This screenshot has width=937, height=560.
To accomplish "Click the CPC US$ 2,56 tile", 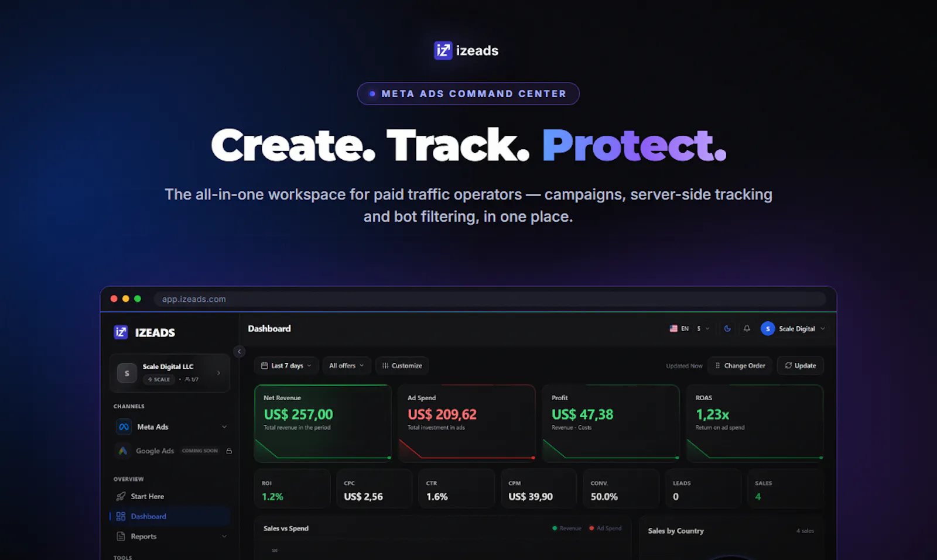I will [x=374, y=489].
